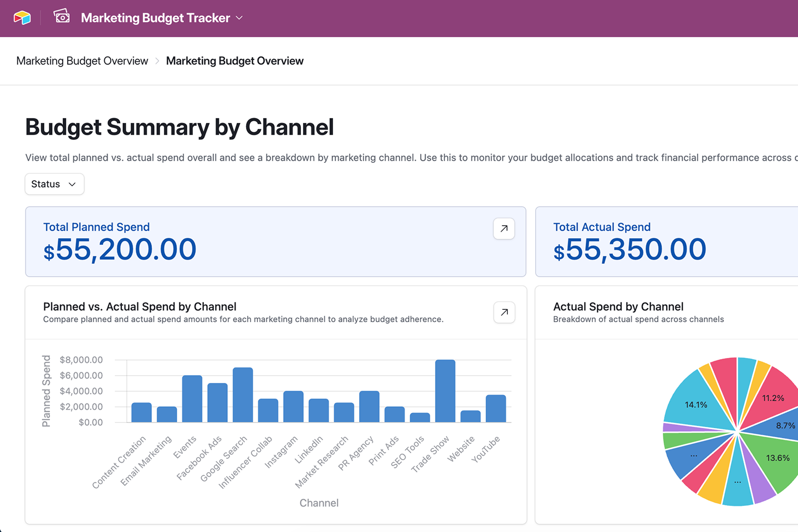Viewport: 798px width, 532px height.
Task: Select the tall Trade Show bar
Action: coord(445,391)
